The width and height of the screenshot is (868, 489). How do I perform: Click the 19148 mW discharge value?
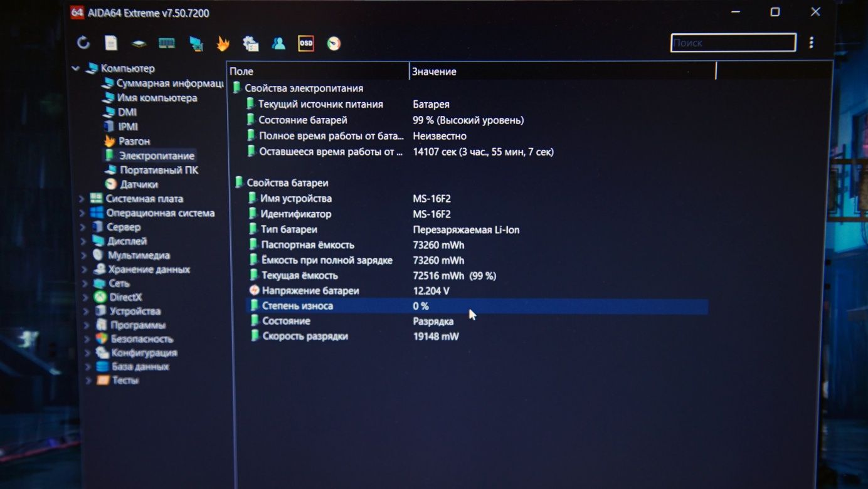coord(436,336)
